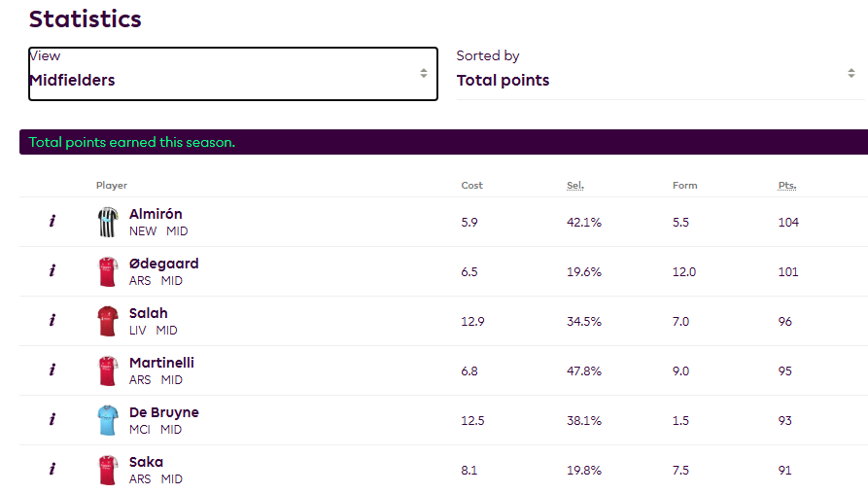Viewport: 868px width, 494px height.
Task: Click the Form column header
Action: pyautogui.click(x=684, y=186)
